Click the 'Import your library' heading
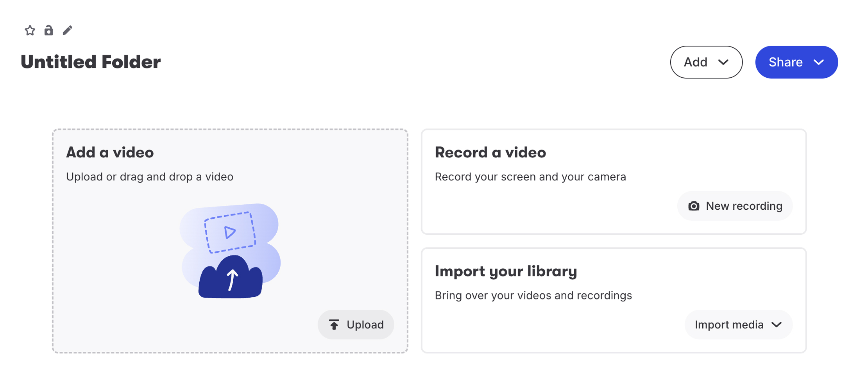Screen dimensions: 868x387 (x=506, y=271)
